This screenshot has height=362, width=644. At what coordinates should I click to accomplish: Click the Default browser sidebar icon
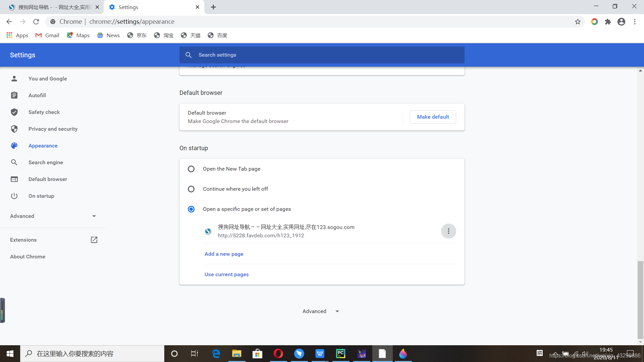coord(14,179)
